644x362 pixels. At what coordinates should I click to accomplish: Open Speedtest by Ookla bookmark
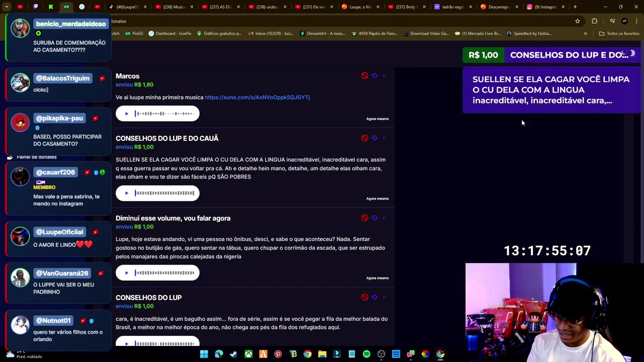[x=529, y=34]
